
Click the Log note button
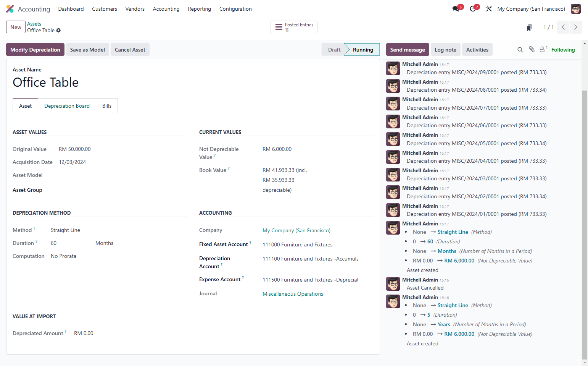click(445, 50)
